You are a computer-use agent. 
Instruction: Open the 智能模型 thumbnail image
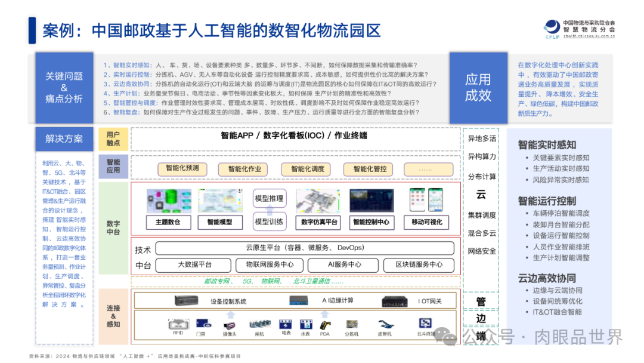tap(220, 201)
